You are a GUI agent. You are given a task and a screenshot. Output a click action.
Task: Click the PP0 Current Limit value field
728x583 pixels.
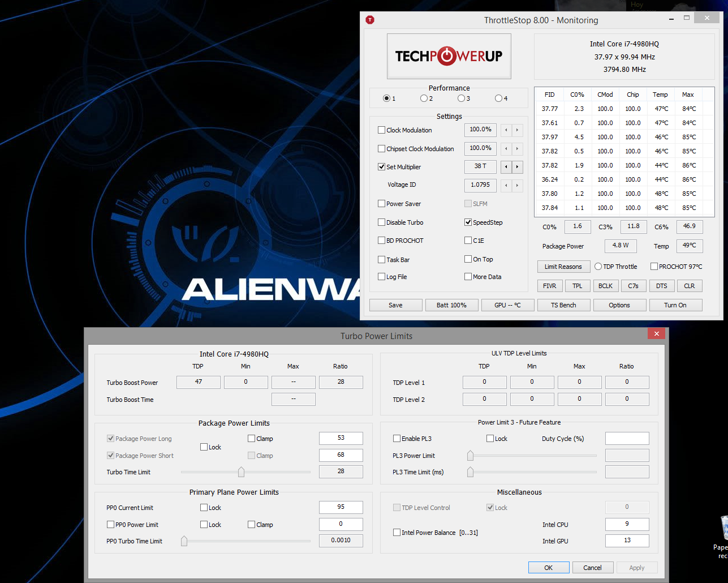tap(341, 507)
